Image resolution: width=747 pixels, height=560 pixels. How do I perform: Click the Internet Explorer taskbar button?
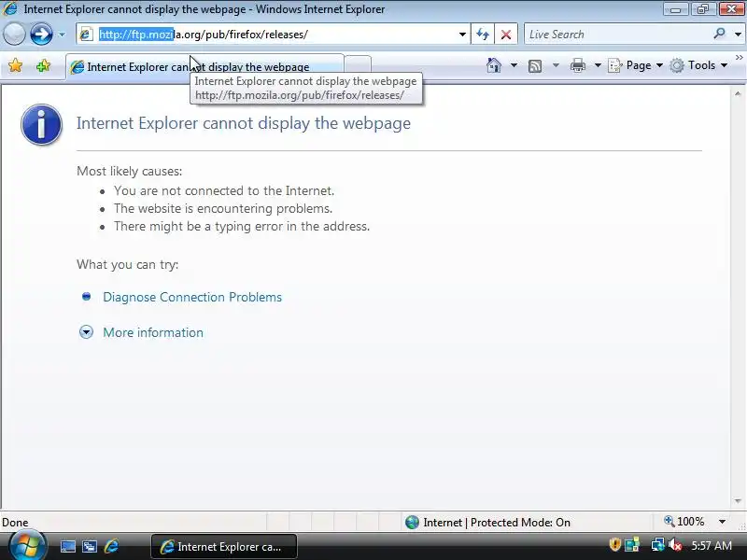click(224, 547)
